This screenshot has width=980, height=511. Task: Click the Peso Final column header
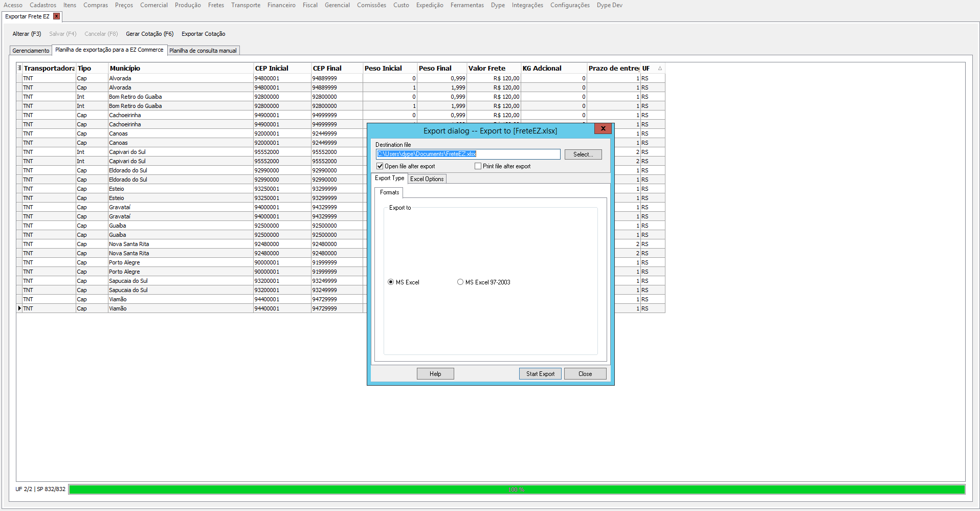pos(442,68)
